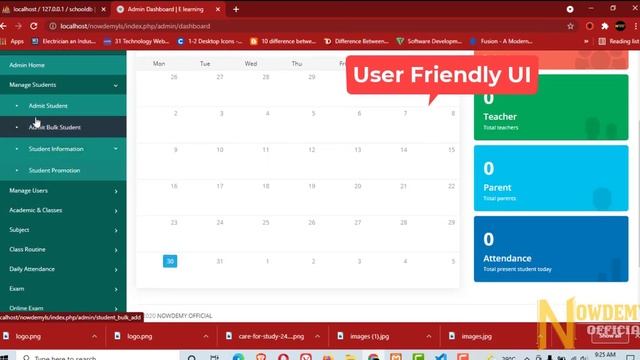Expand the Class Routine menu
This screenshot has width=640, height=360.
(63, 249)
